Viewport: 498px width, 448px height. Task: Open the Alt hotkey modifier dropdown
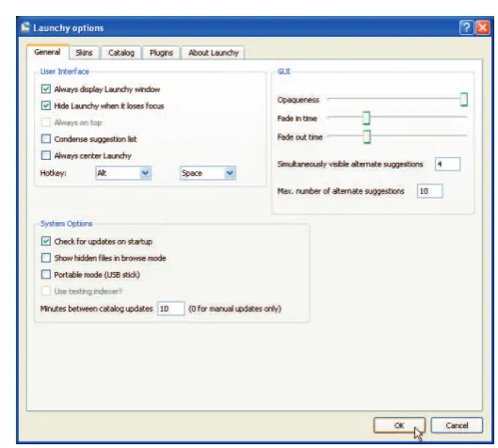tap(123, 173)
